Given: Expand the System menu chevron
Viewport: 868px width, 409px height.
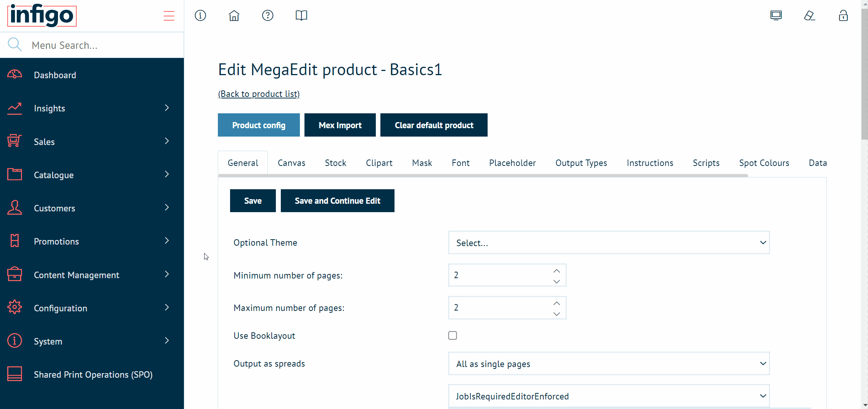Looking at the screenshot, I should point(167,341).
